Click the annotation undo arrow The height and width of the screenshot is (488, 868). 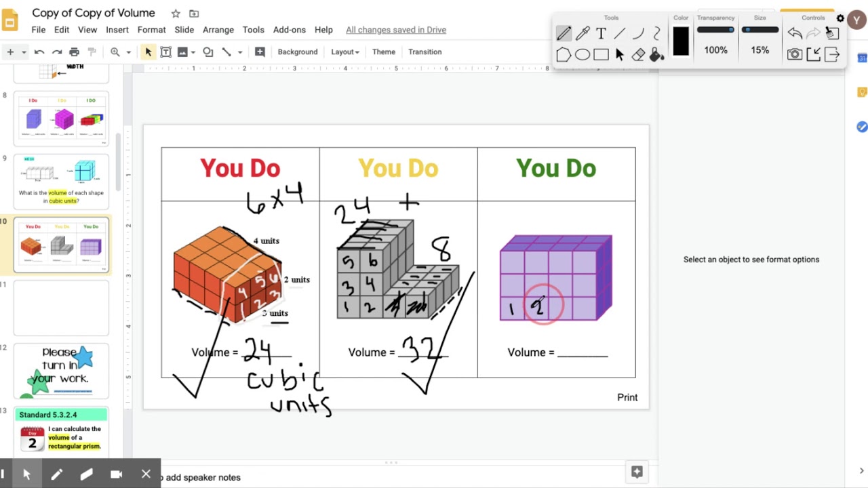pyautogui.click(x=795, y=33)
